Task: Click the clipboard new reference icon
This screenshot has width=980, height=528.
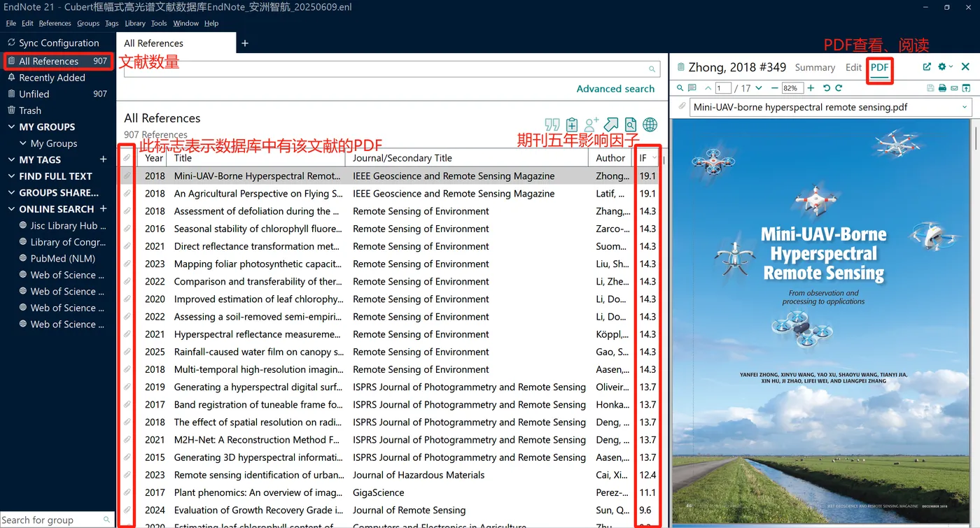Action: (572, 124)
